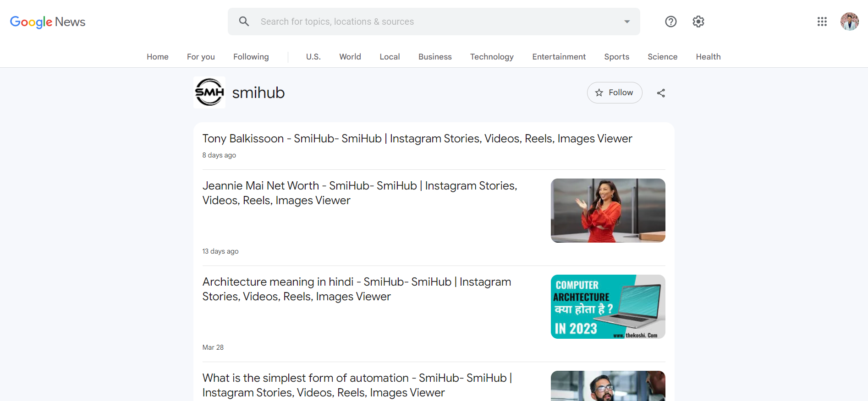Open the Sports section
Screen dimensions: 868x401
617,57
